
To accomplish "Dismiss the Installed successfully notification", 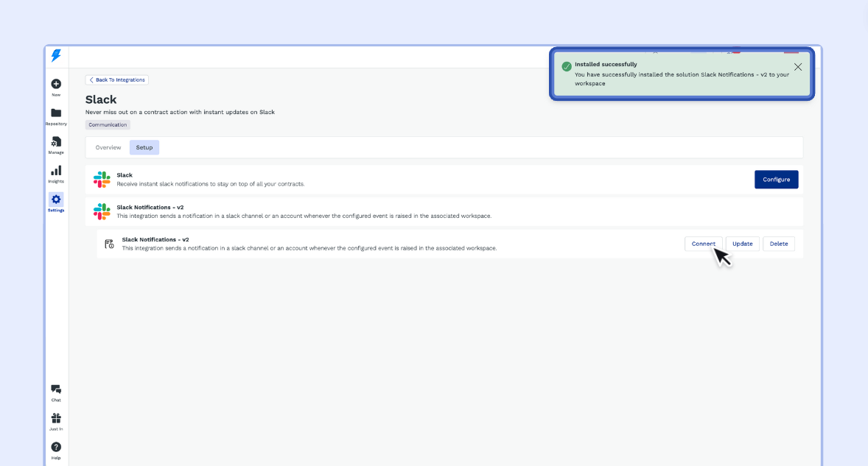I will pos(798,67).
